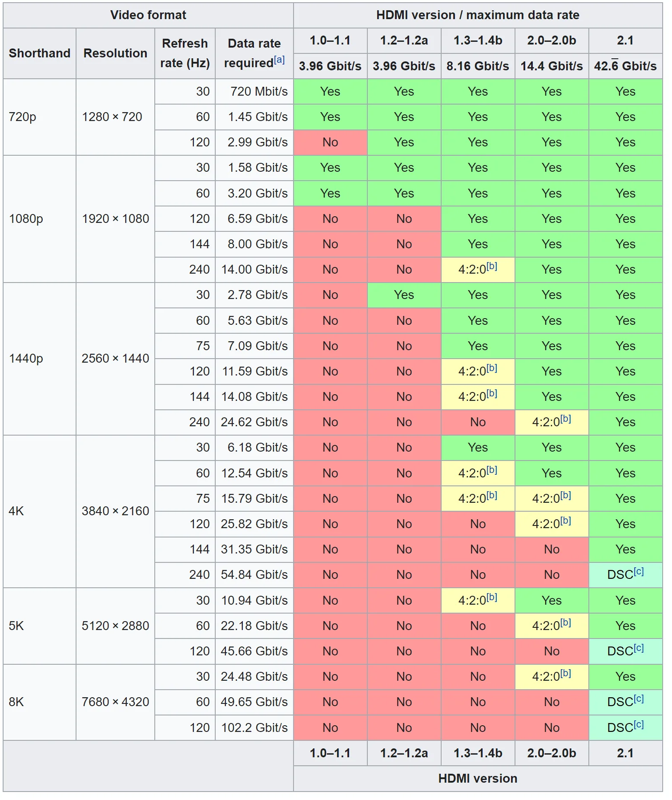Click the red No cell for 720p 120 Hz
672x800 pixels.
330,142
